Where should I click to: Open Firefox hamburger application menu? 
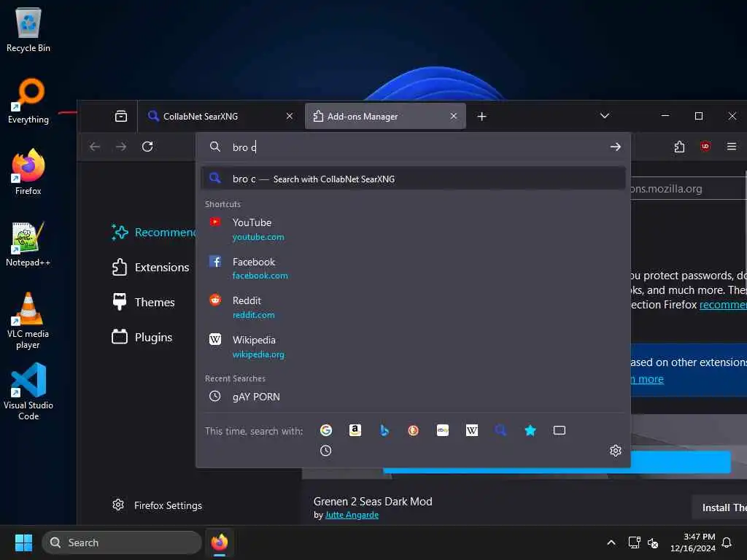(x=732, y=147)
